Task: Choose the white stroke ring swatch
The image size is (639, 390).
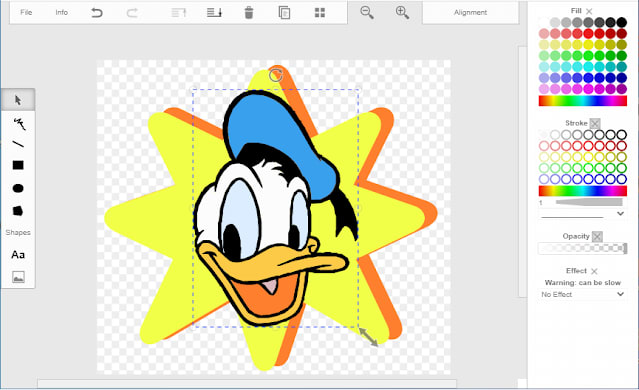Action: (x=544, y=135)
